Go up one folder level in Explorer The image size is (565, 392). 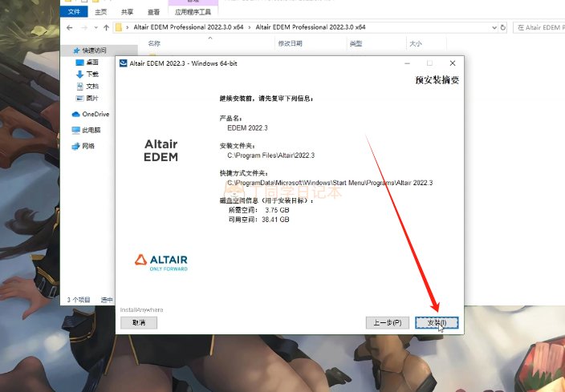coord(106,27)
